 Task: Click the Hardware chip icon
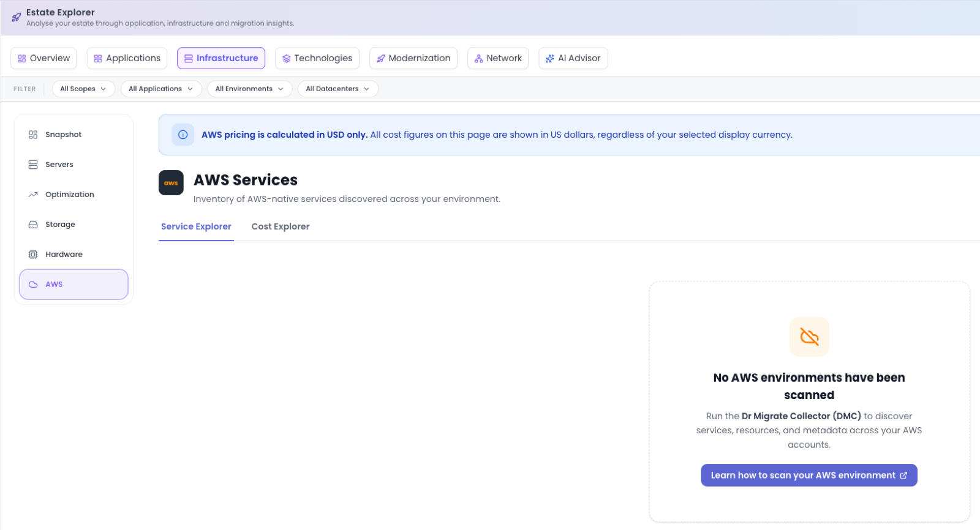(33, 255)
